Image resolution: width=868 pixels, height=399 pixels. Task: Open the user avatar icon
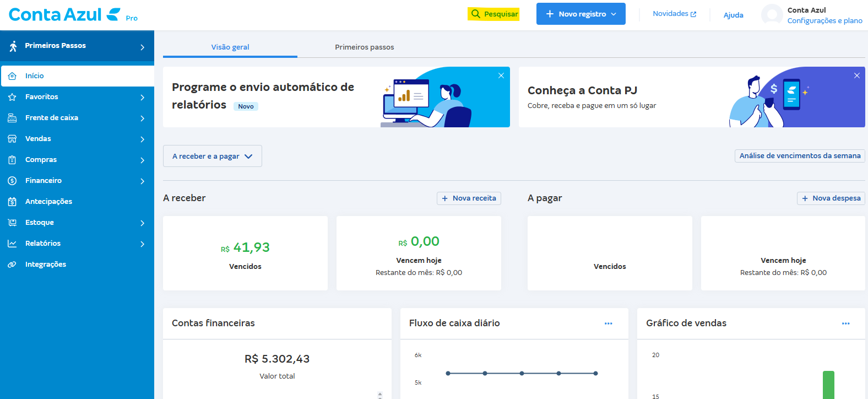pos(772,15)
